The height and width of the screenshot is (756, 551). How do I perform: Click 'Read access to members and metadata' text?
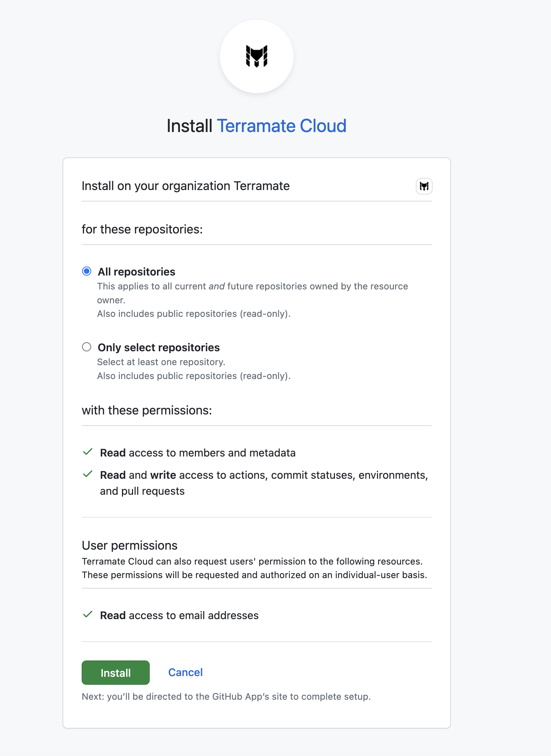198,453
